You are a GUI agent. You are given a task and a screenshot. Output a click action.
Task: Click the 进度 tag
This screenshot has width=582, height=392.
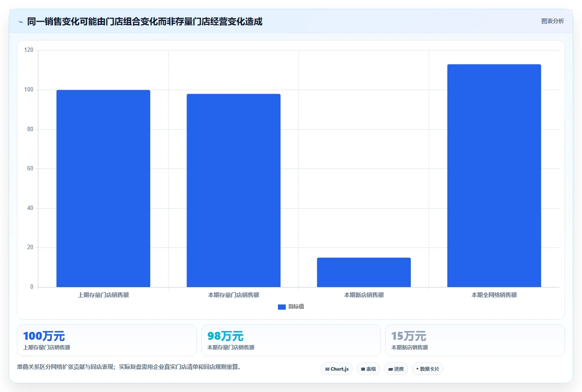[396, 369]
